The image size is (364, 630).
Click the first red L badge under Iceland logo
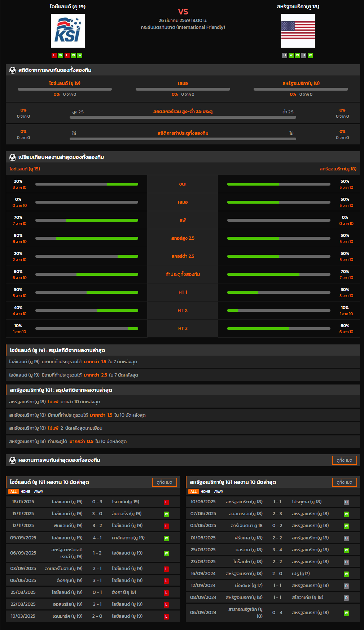[x=54, y=55]
